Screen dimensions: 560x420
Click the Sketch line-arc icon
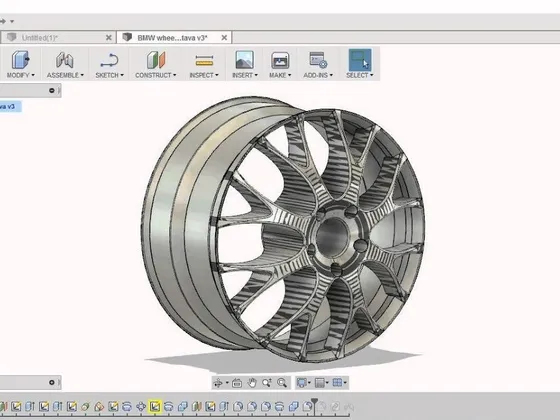[x=109, y=60]
